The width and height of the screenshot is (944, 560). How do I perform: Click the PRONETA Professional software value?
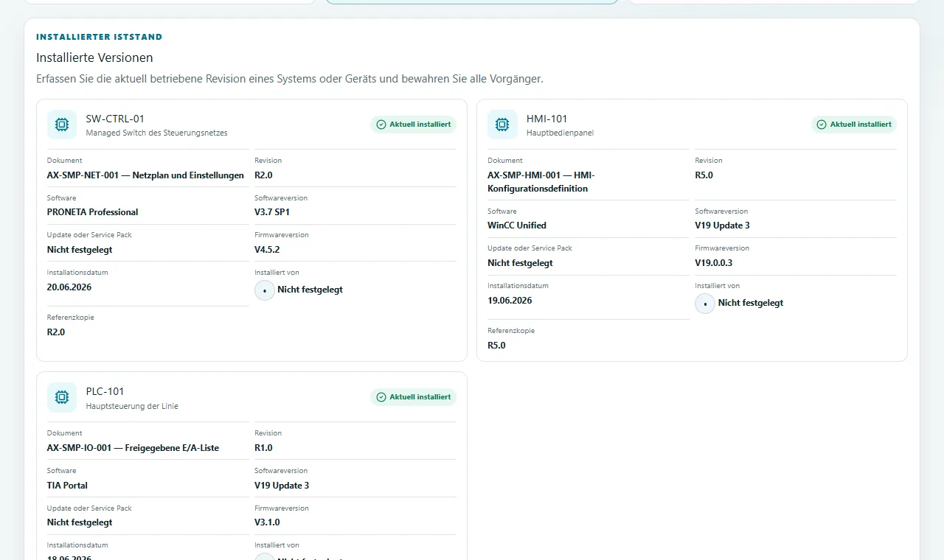click(x=93, y=212)
